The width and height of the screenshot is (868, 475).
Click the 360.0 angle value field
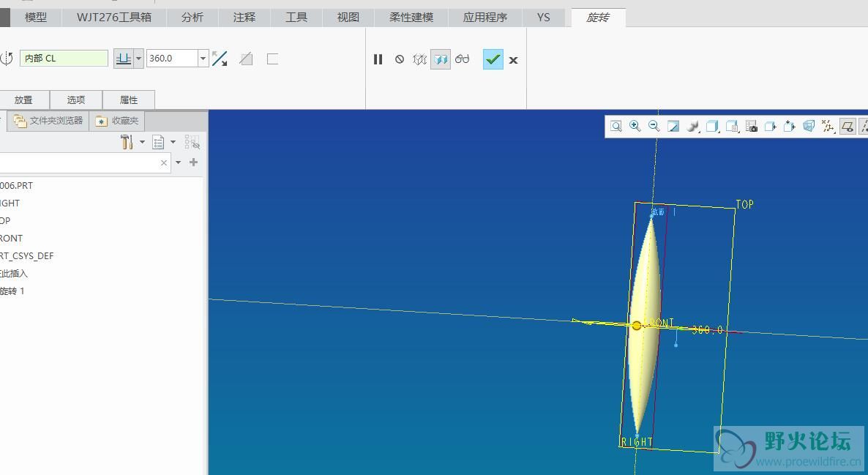pyautogui.click(x=172, y=58)
